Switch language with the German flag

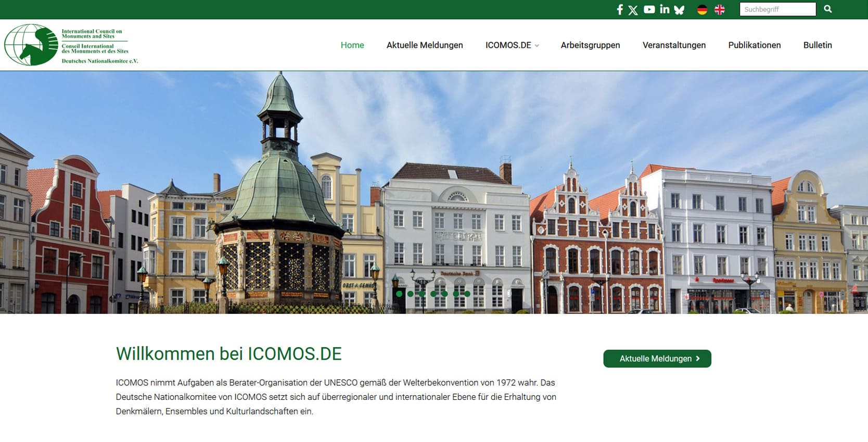click(x=702, y=9)
